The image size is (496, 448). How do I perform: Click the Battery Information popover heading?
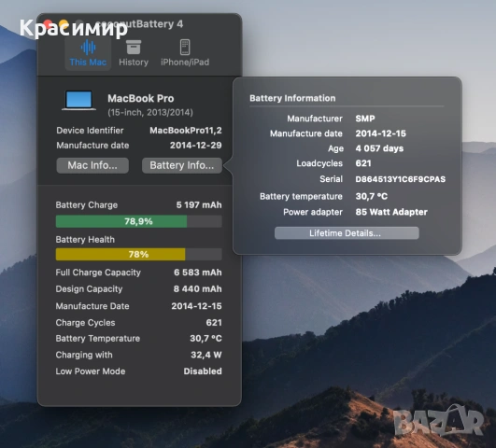pos(292,98)
